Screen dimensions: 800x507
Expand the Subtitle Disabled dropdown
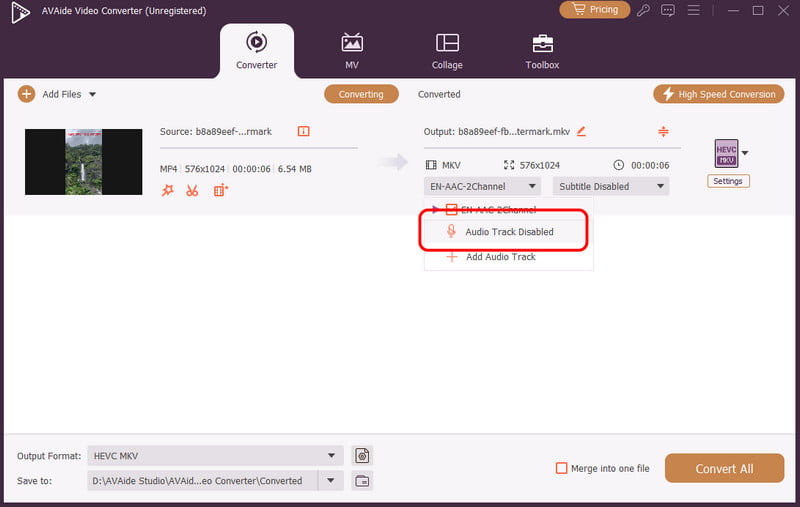point(613,186)
